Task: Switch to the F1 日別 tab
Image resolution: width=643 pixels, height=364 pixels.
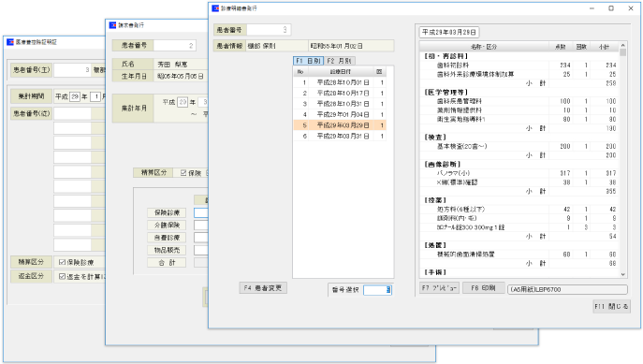Action: click(x=308, y=61)
